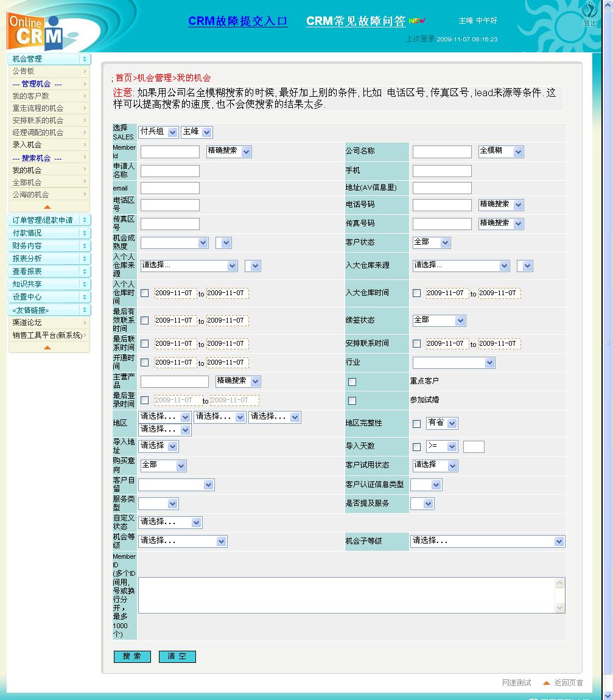Open the 公司名称 全模糊 match dropdown

[x=501, y=152]
